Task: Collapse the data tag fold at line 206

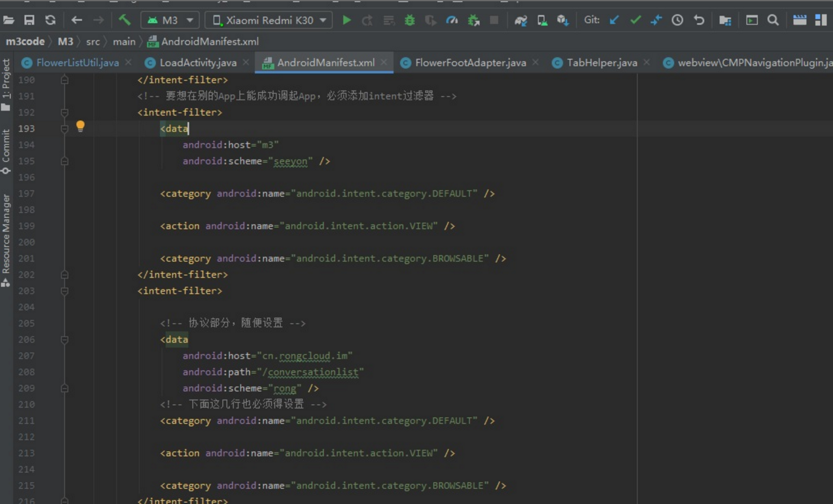Action: [65, 340]
